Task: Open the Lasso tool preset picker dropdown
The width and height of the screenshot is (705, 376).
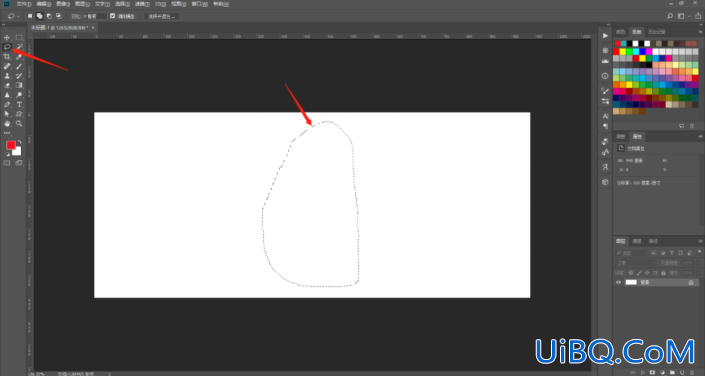Action: pyautogui.click(x=12, y=16)
